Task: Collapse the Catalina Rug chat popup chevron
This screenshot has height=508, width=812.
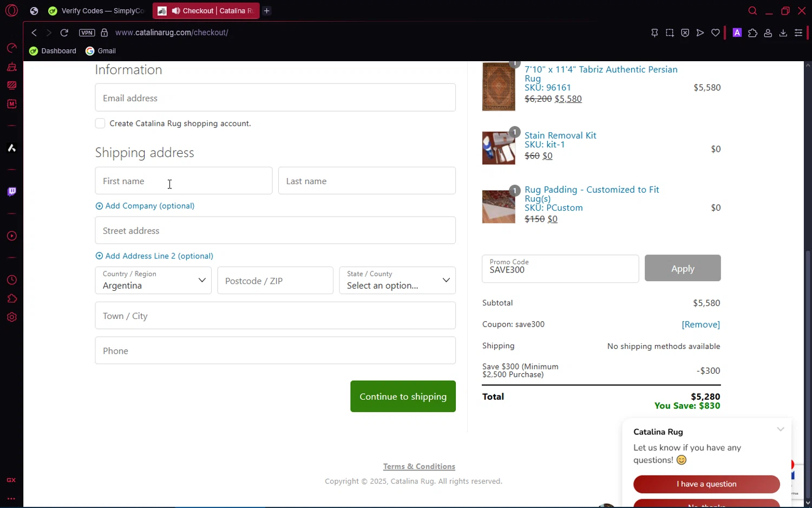Action: 781,429
